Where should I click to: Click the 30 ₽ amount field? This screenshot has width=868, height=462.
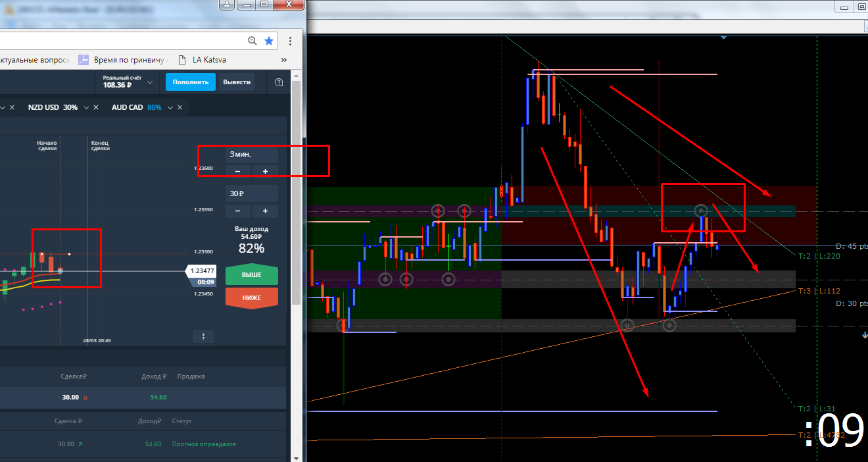pyautogui.click(x=251, y=193)
